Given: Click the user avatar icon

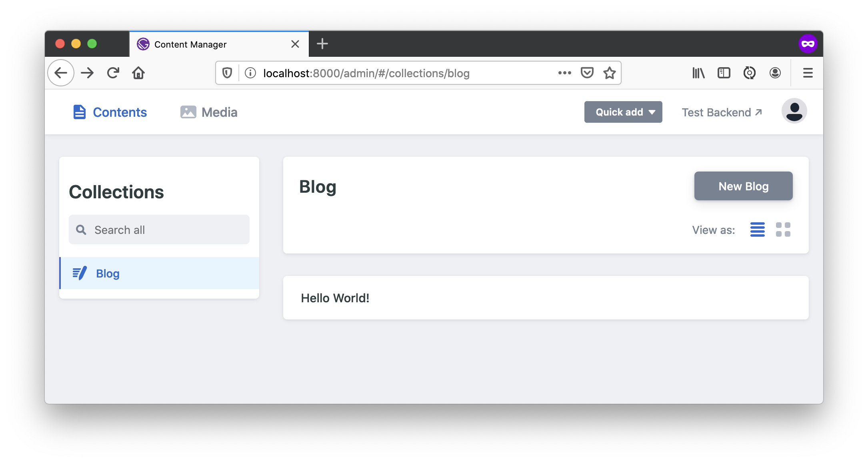Looking at the screenshot, I should pos(794,111).
